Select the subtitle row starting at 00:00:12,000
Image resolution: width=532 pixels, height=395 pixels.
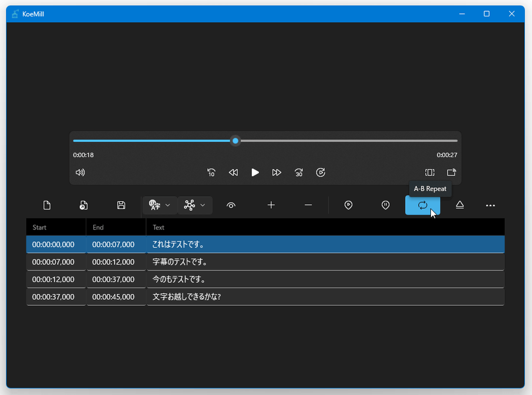[x=265, y=279]
